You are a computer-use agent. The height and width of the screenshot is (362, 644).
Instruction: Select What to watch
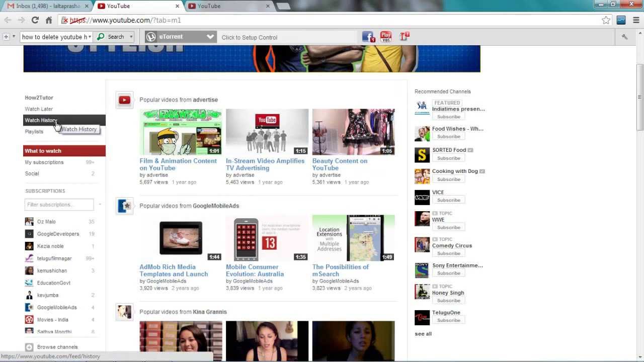coord(64,151)
